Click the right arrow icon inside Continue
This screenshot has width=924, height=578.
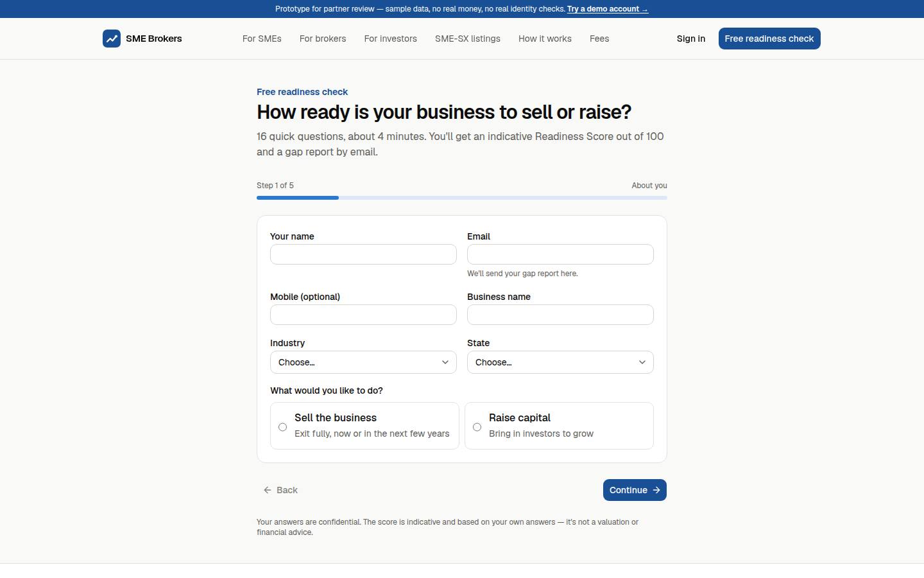pyautogui.click(x=656, y=490)
